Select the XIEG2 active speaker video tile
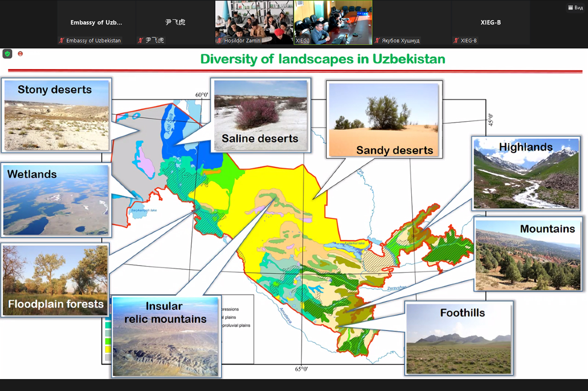 (333, 23)
